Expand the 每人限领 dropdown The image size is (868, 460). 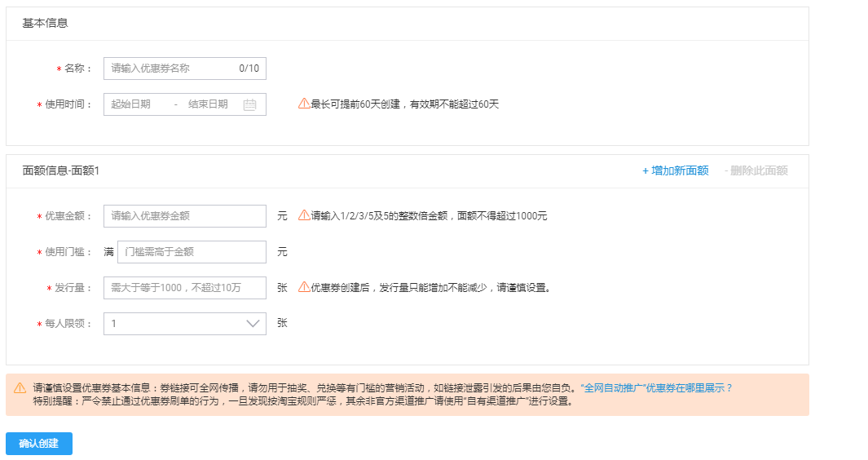253,324
